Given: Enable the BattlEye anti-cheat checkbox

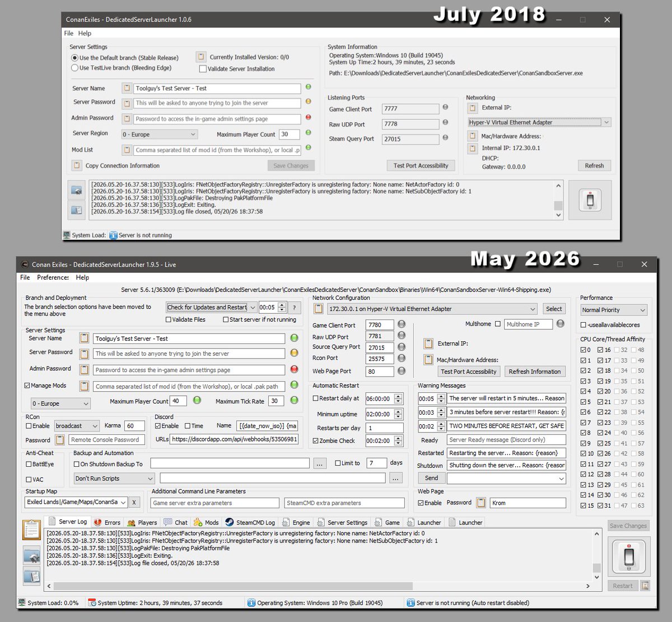Looking at the screenshot, I should (29, 464).
